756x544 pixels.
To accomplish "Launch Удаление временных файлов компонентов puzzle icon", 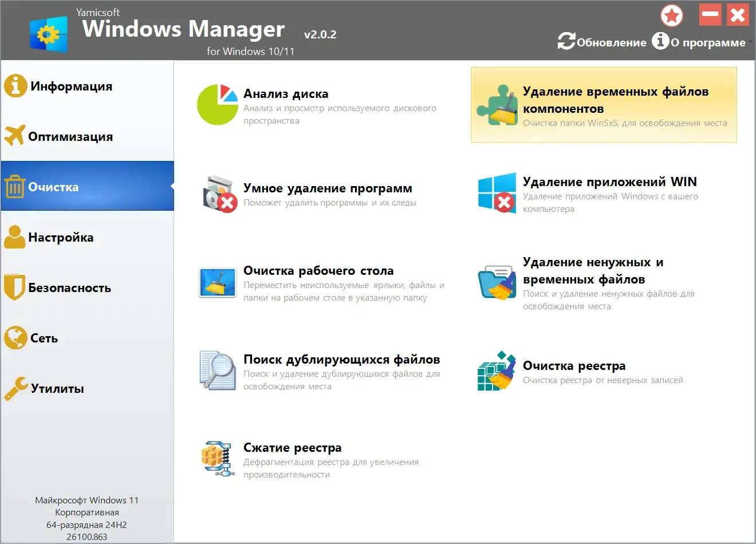I will (x=497, y=105).
